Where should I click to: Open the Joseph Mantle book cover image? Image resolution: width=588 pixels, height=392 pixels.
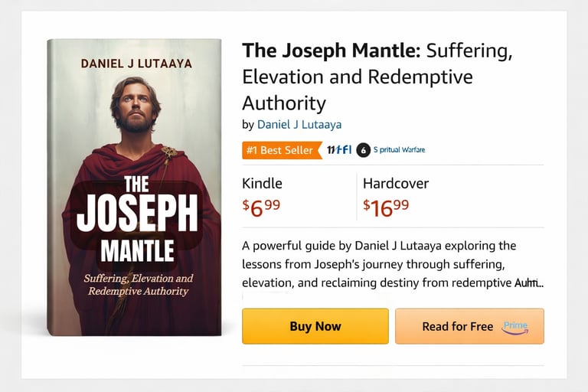point(134,188)
